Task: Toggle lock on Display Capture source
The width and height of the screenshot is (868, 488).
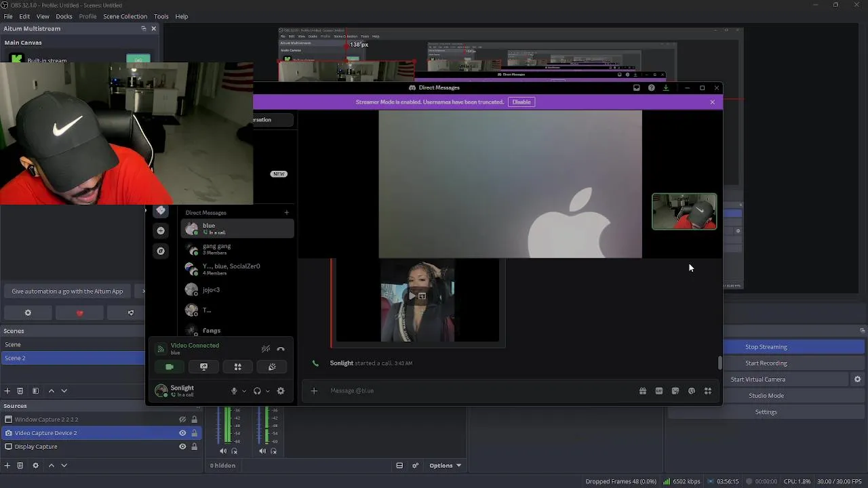Action: (194, 447)
